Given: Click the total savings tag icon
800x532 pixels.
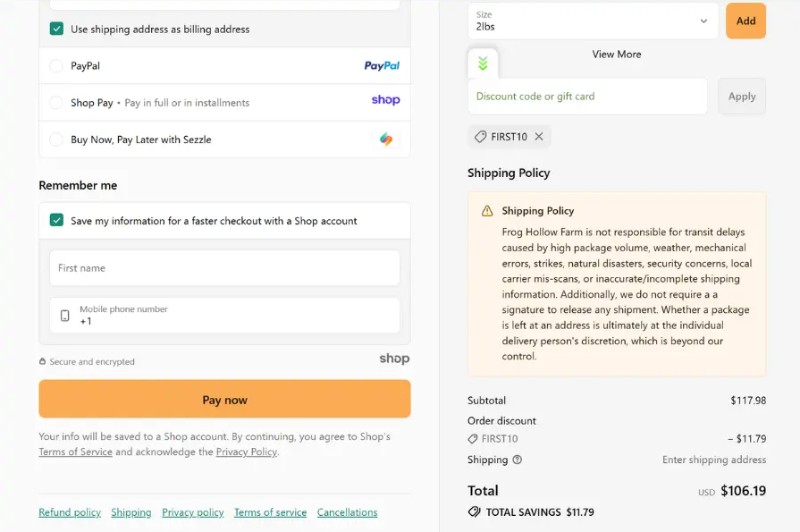Looking at the screenshot, I should tap(474, 512).
